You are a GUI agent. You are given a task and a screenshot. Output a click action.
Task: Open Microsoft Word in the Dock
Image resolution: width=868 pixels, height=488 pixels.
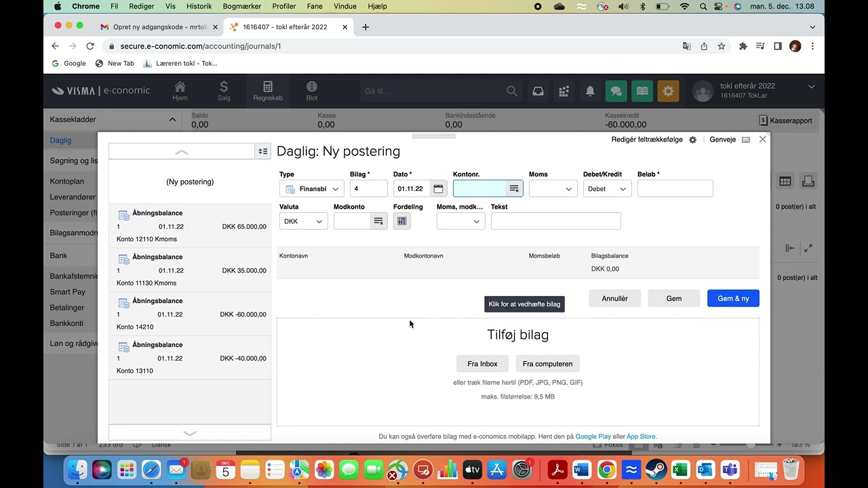click(583, 469)
